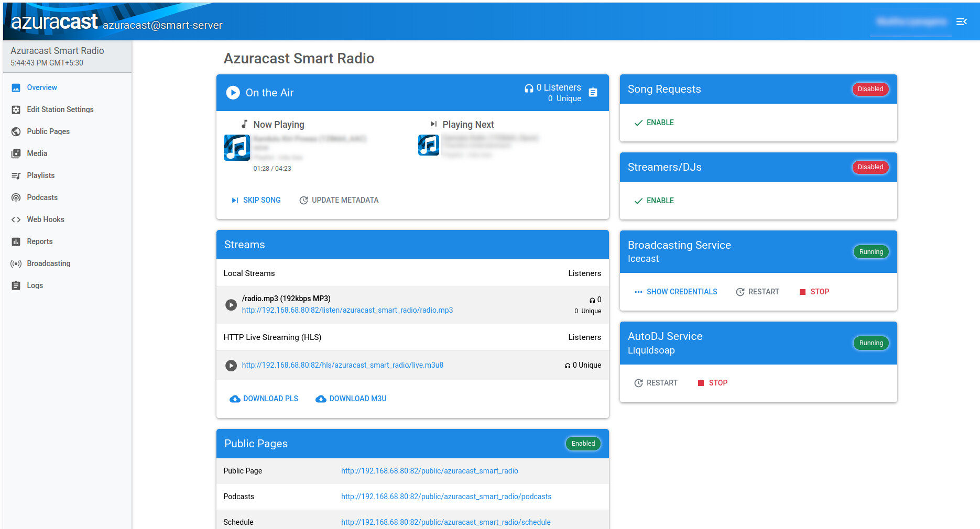Toggle the top-right sidebar menu icon
Viewport: 980px width, 529px height.
[x=961, y=21]
